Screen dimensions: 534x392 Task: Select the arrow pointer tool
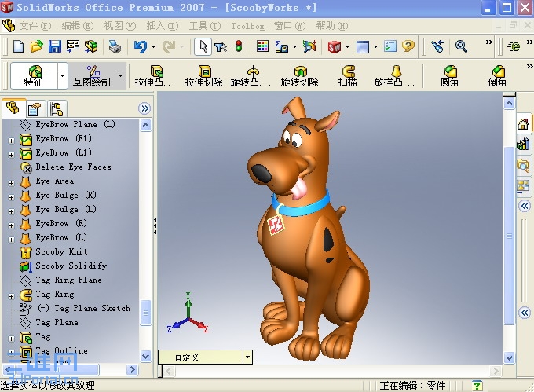(203, 46)
